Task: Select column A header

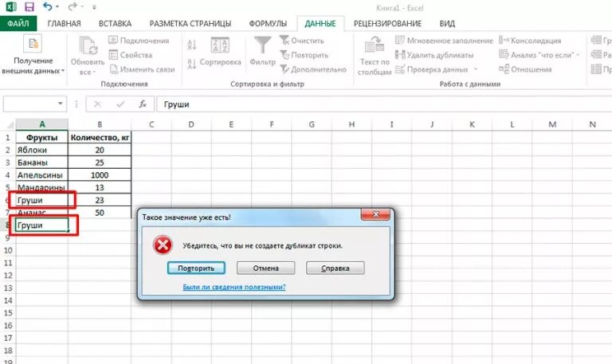Action: tap(41, 124)
